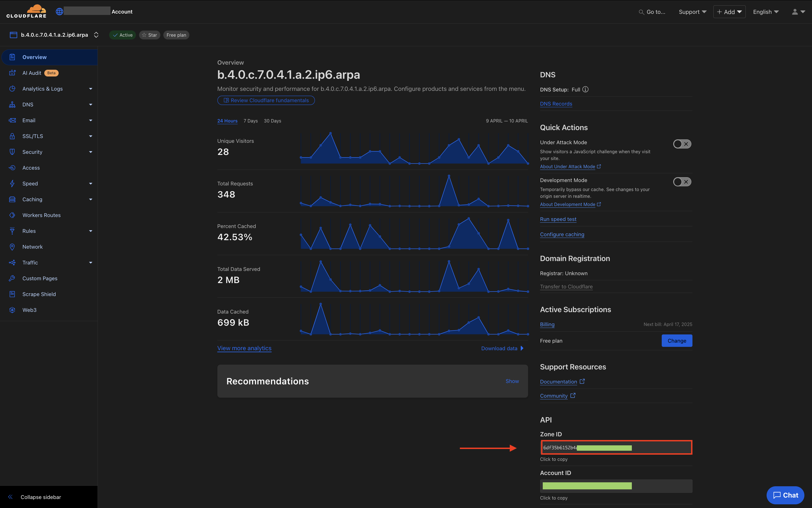Expand the Traffic submenu arrow
The width and height of the screenshot is (812, 508).
91,262
